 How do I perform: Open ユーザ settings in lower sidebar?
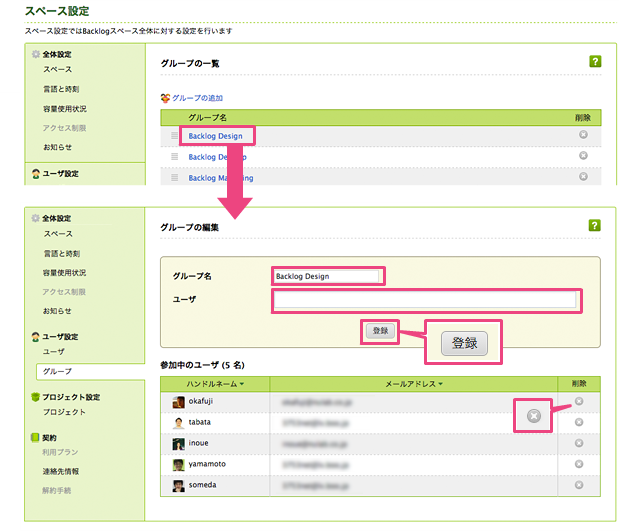(54, 351)
